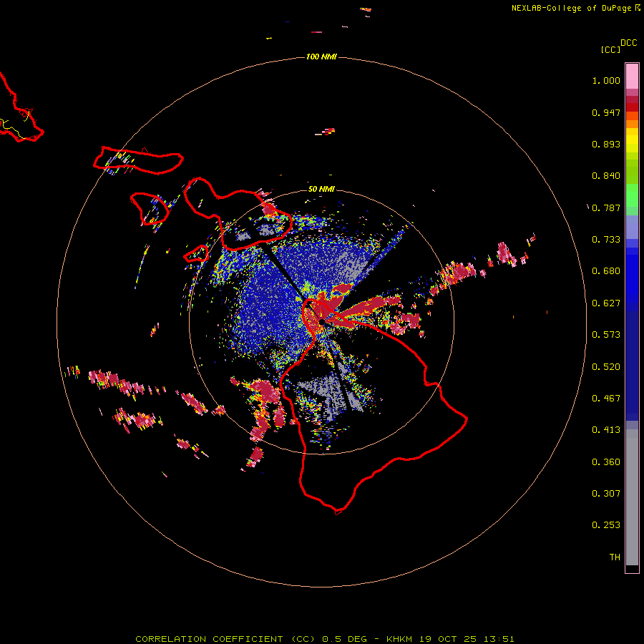Click the 0.787 scale value
This screenshot has width=644, height=644.
pos(606,208)
